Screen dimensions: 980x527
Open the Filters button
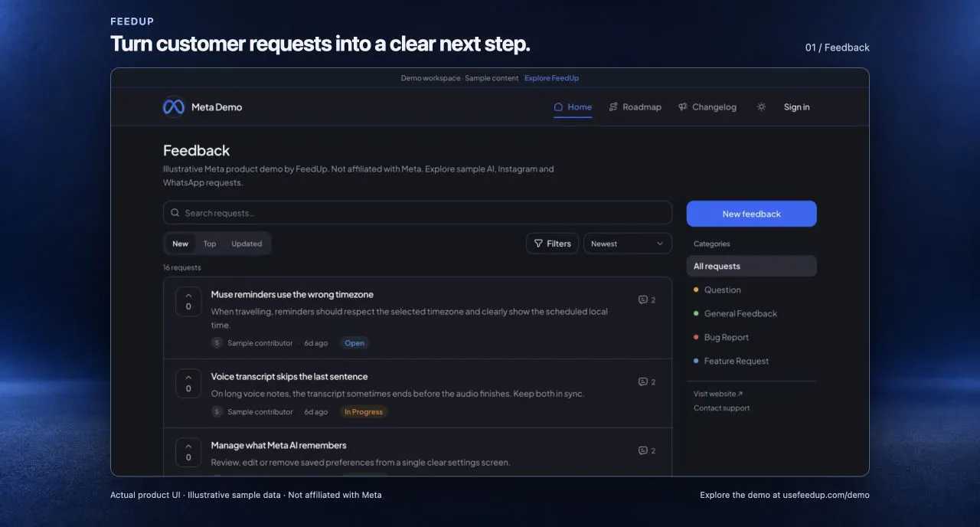(x=552, y=244)
